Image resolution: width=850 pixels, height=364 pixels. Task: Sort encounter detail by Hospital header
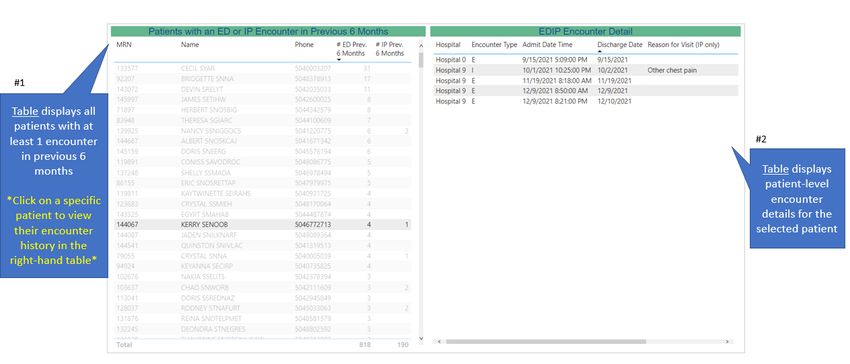[x=448, y=44]
